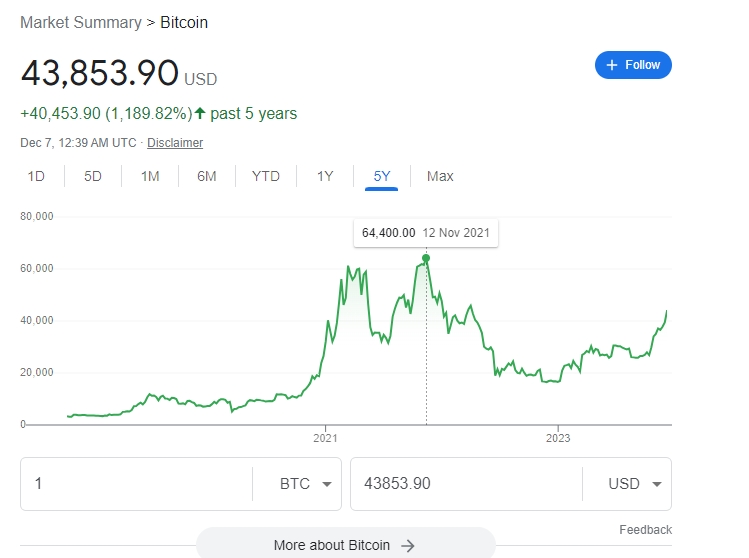Send Feedback via the Feedback link

point(645,530)
